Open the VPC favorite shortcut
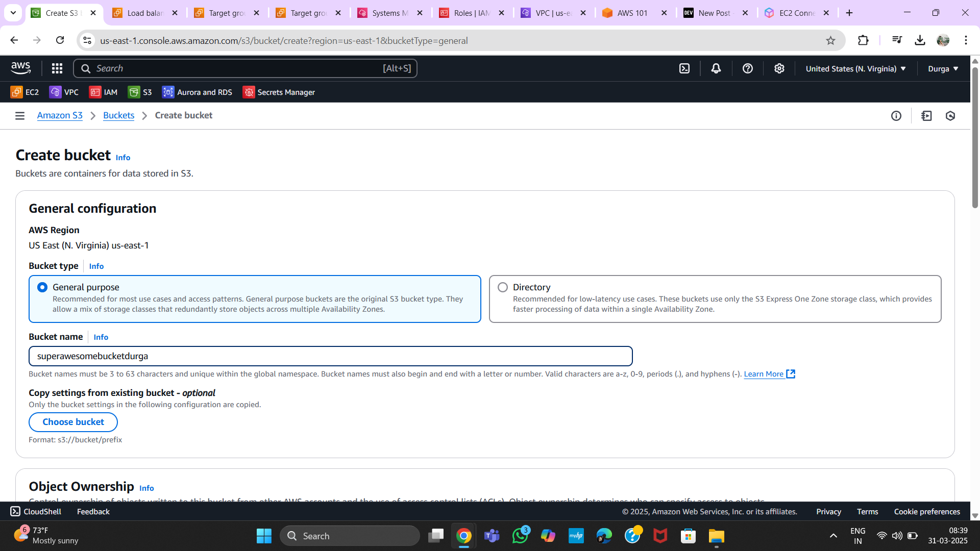980x551 pixels. pos(64,92)
